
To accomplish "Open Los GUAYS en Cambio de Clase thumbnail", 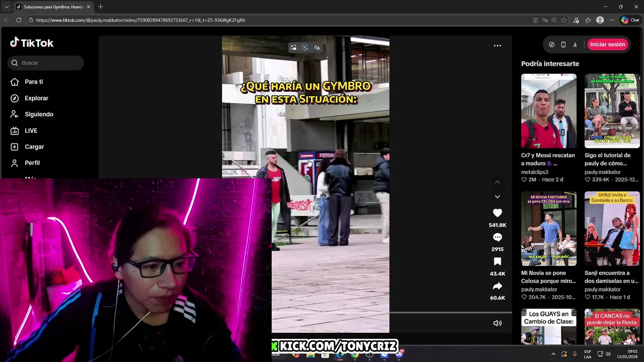I will (x=548, y=327).
